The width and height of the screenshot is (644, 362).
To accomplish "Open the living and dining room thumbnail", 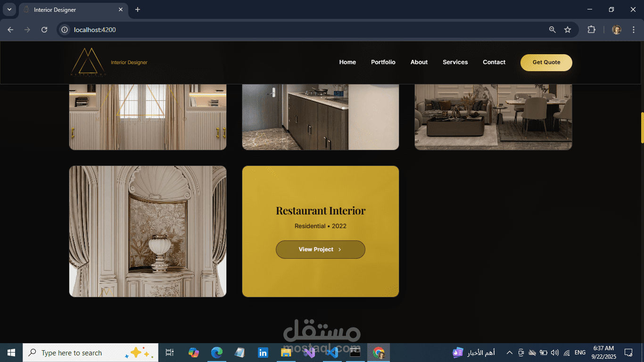I will (x=493, y=117).
